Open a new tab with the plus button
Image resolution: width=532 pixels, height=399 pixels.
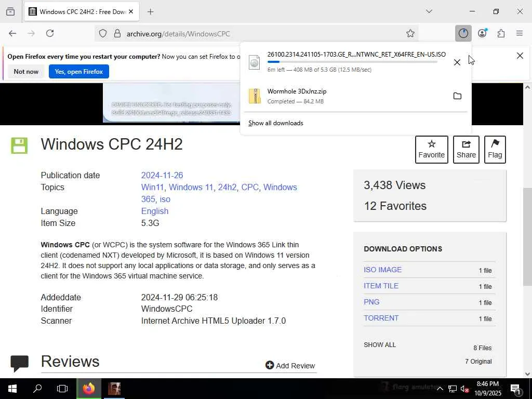click(x=150, y=12)
